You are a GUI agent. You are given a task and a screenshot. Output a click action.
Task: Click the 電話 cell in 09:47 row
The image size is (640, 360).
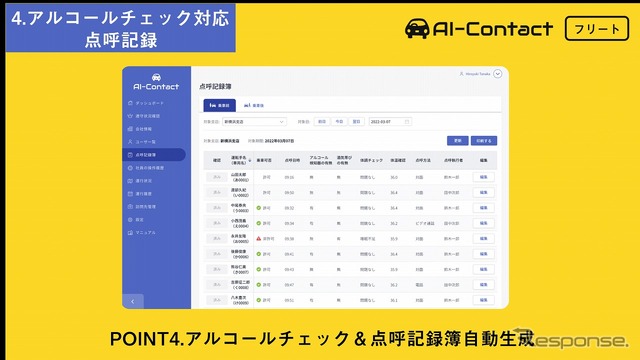coord(419,285)
